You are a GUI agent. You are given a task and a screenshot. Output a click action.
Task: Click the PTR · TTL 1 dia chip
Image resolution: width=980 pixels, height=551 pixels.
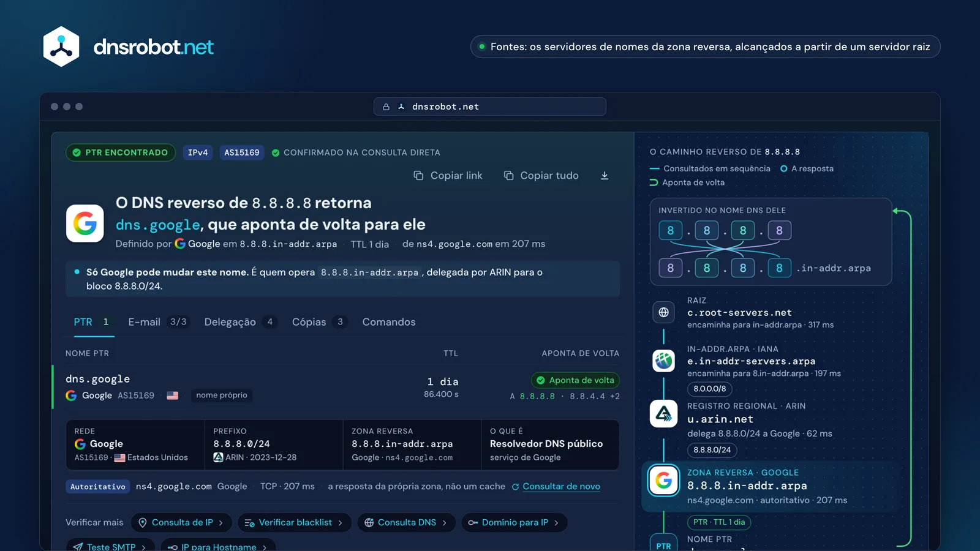719,522
